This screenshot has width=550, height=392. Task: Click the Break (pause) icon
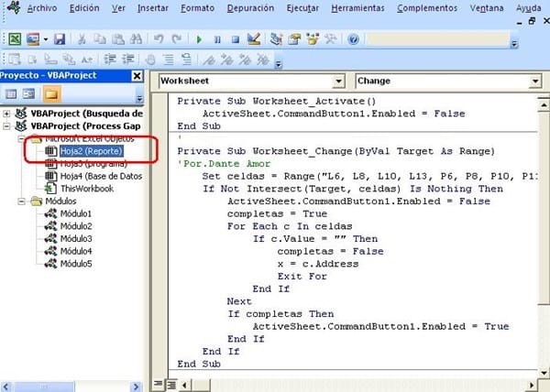click(217, 39)
